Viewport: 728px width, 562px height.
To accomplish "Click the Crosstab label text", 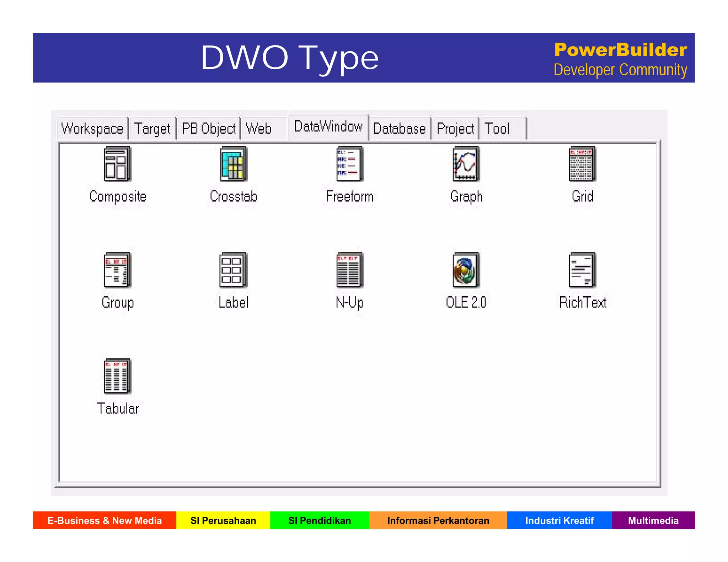I will [234, 196].
